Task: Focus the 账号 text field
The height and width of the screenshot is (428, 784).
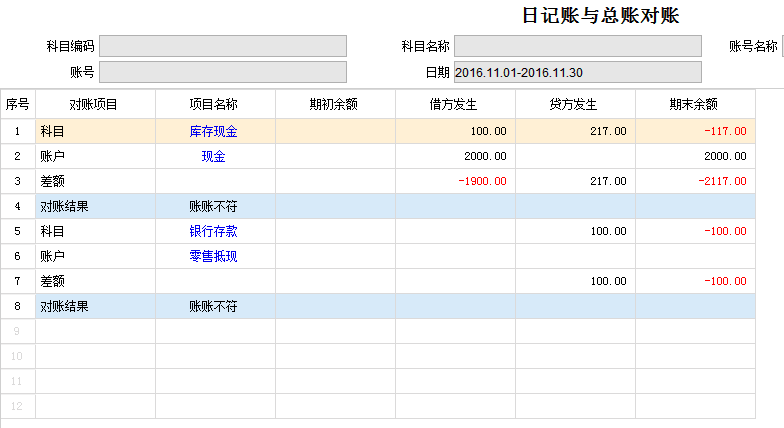Action: click(x=223, y=72)
